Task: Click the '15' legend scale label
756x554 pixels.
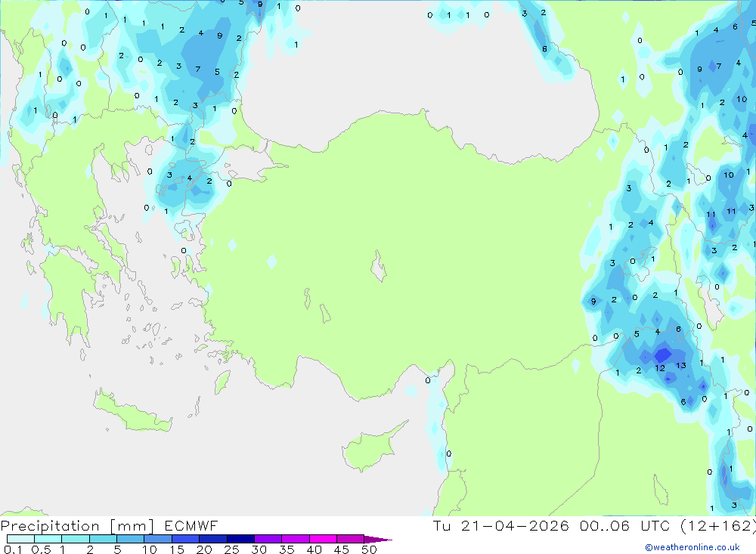Action: (x=177, y=549)
